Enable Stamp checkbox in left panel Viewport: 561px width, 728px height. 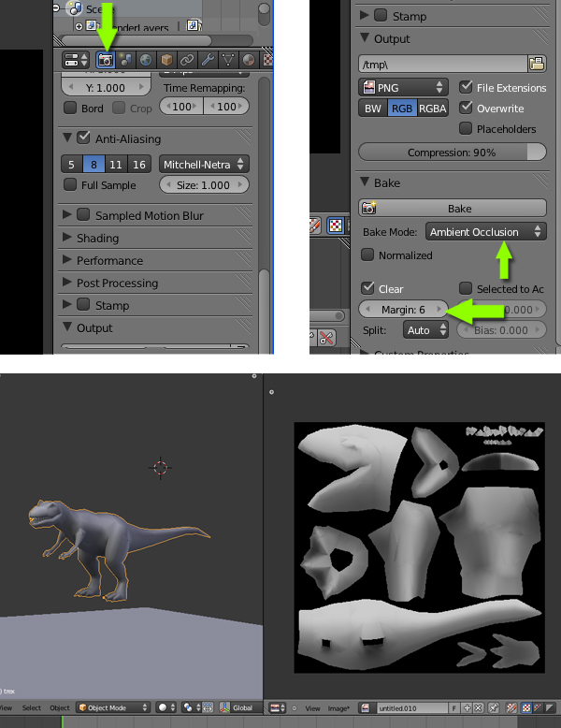point(83,304)
